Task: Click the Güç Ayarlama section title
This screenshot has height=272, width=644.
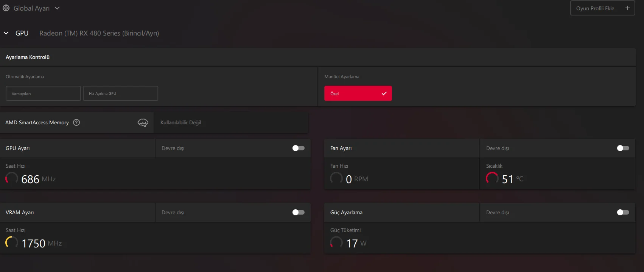Action: coord(346,212)
